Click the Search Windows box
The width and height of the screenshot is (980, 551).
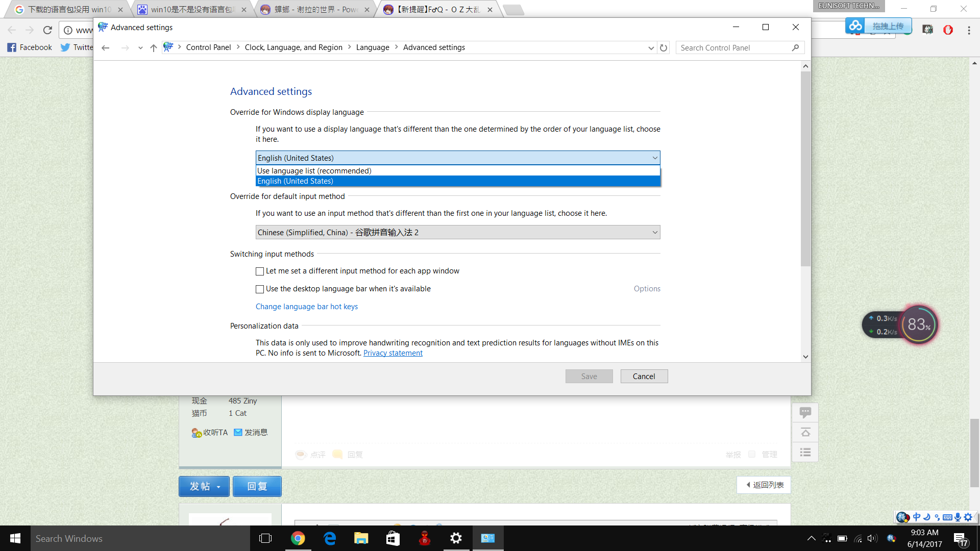click(x=140, y=538)
